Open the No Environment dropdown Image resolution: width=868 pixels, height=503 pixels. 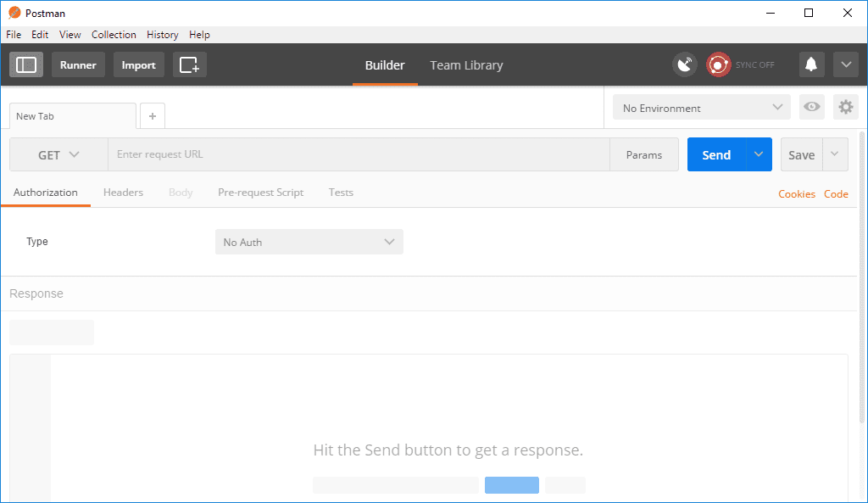click(702, 108)
